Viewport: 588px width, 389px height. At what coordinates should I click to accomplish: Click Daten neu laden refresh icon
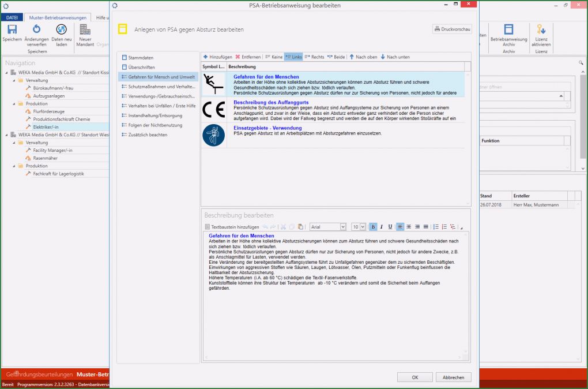61,29
